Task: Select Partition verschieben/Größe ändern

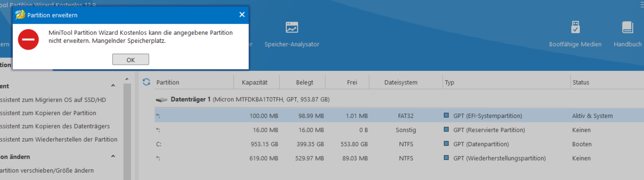Action: pyautogui.click(x=47, y=171)
